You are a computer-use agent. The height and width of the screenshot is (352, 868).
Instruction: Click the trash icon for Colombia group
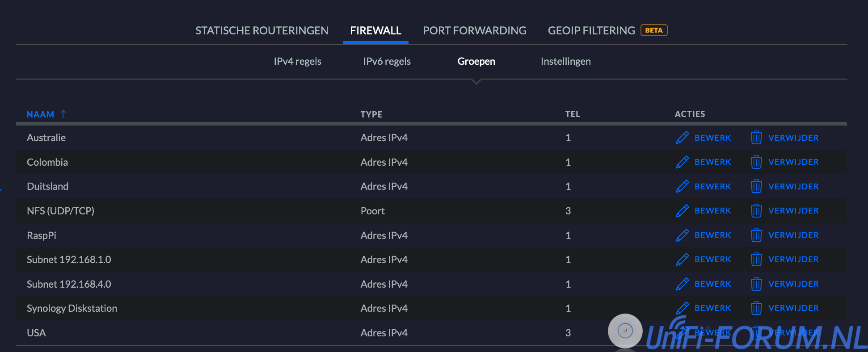[756, 162]
